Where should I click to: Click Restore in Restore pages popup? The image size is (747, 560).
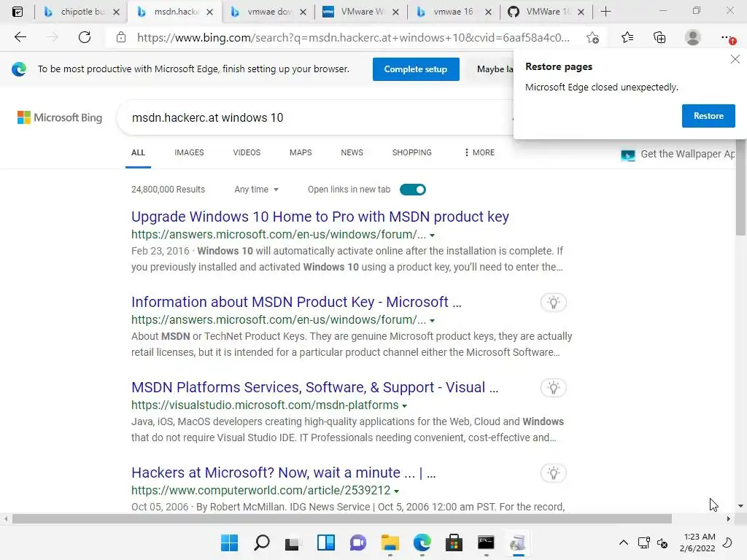[708, 116]
